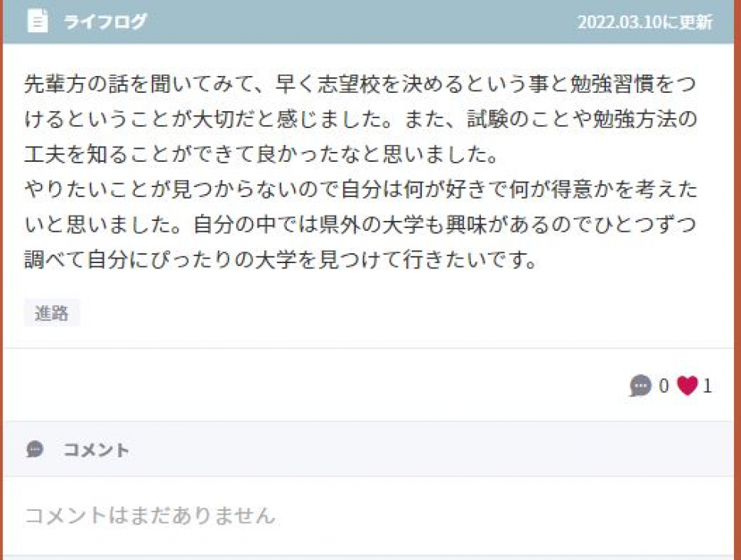This screenshot has width=741, height=560.
Task: Click the line starting with 調べて自分にぴったり
Action: coord(281,259)
